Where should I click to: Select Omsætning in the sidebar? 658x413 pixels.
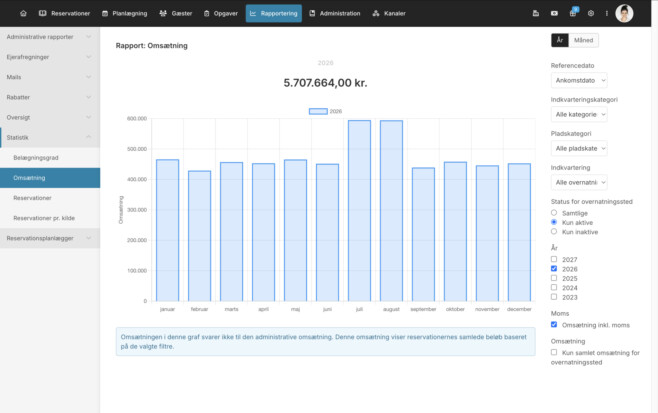(50, 178)
